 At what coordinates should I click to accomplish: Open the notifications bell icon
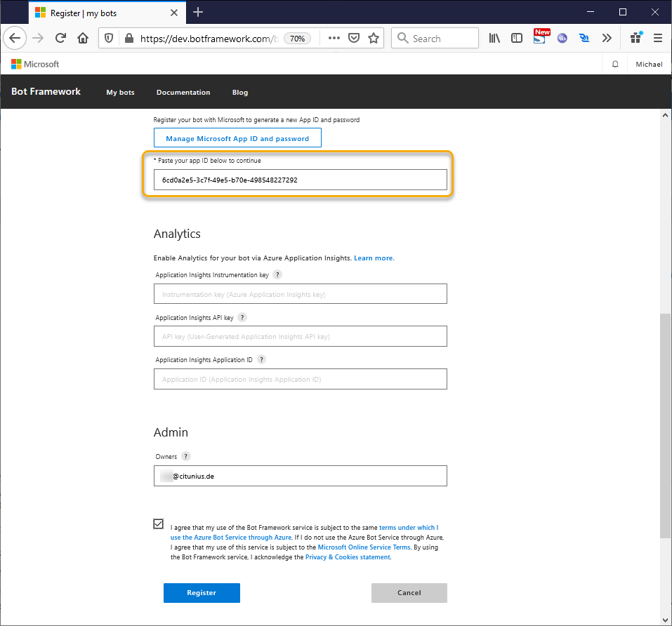[615, 65]
